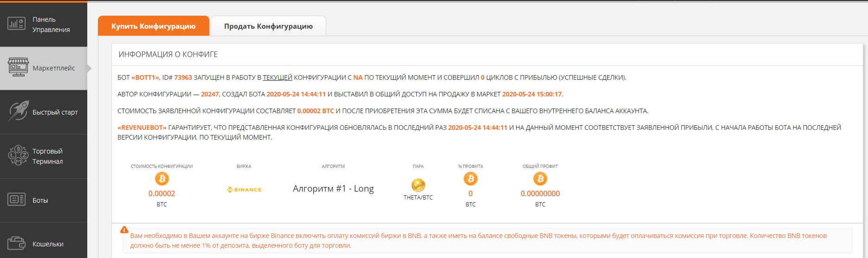
Task: Click config author number 20247
Action: (209, 94)
